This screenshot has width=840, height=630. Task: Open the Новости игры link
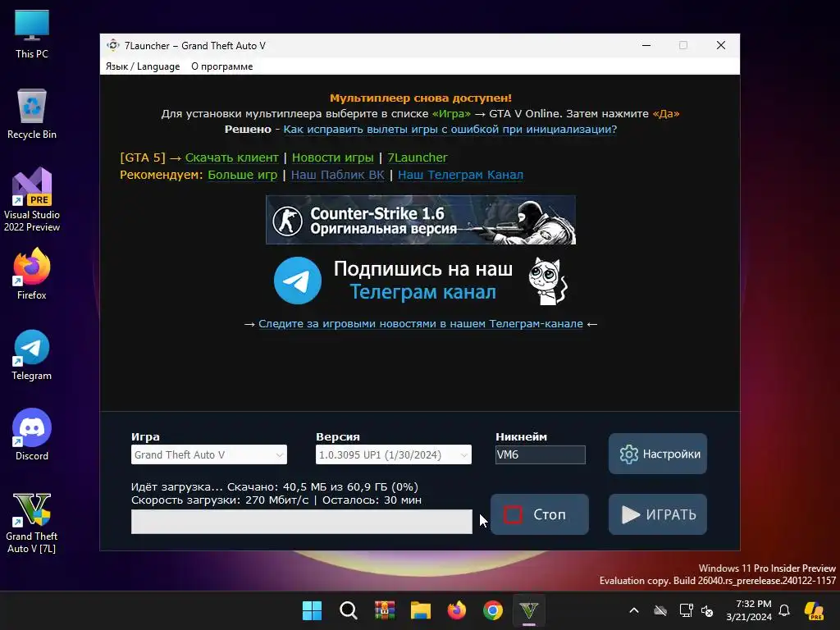(x=333, y=157)
